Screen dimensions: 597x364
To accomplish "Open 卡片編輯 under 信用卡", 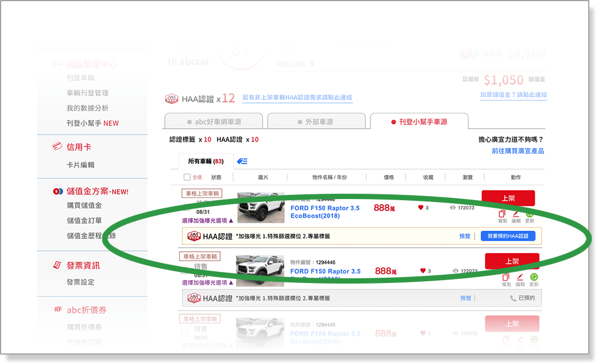I will (80, 165).
